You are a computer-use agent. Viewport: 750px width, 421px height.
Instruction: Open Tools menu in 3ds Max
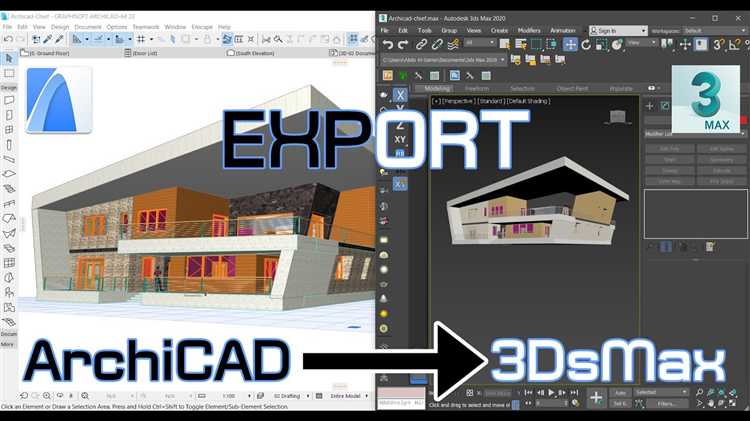[x=424, y=30]
